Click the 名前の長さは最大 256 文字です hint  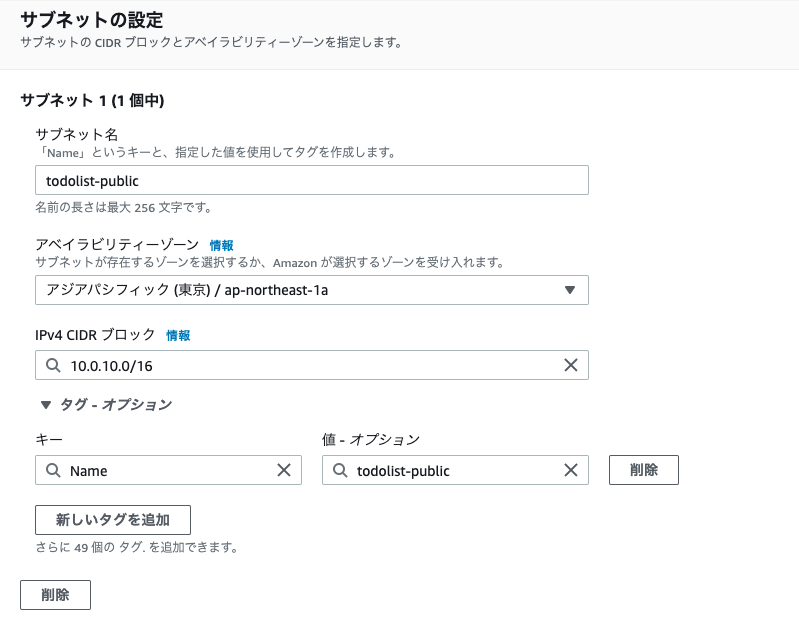tap(123, 207)
